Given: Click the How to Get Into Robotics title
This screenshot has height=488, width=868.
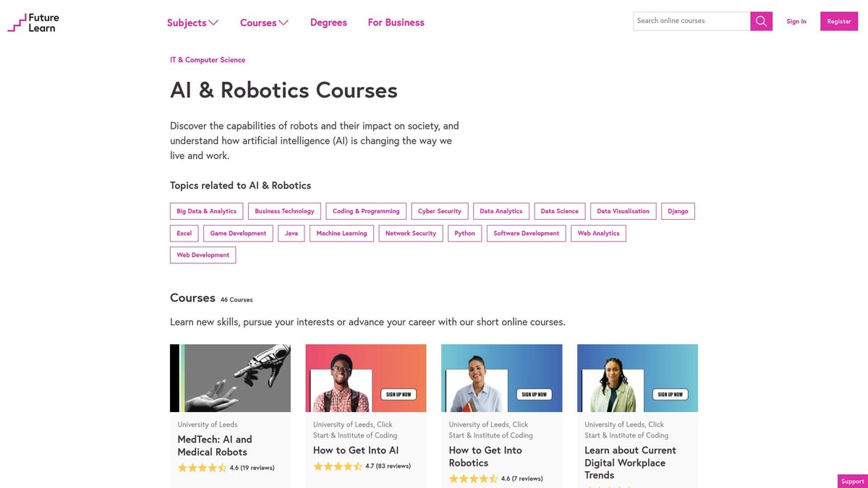Looking at the screenshot, I should (x=485, y=456).
